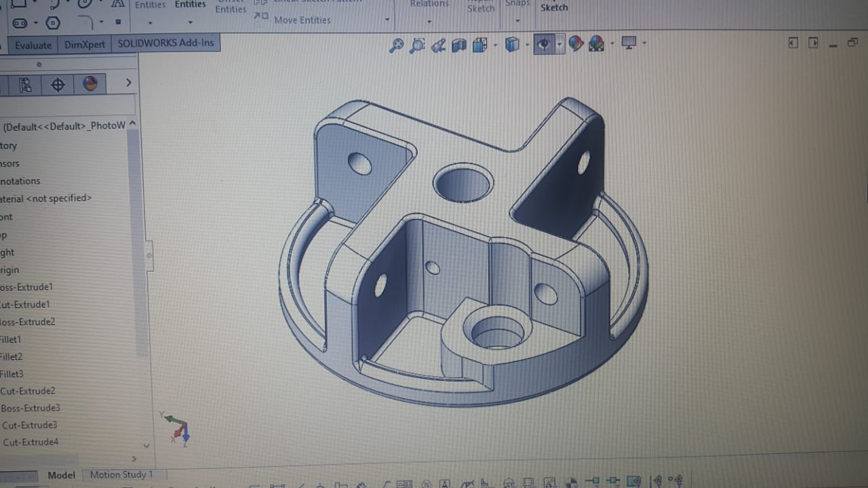868x488 pixels.
Task: Open the Quick Snaps dropdown arrow
Action: pyautogui.click(x=517, y=21)
